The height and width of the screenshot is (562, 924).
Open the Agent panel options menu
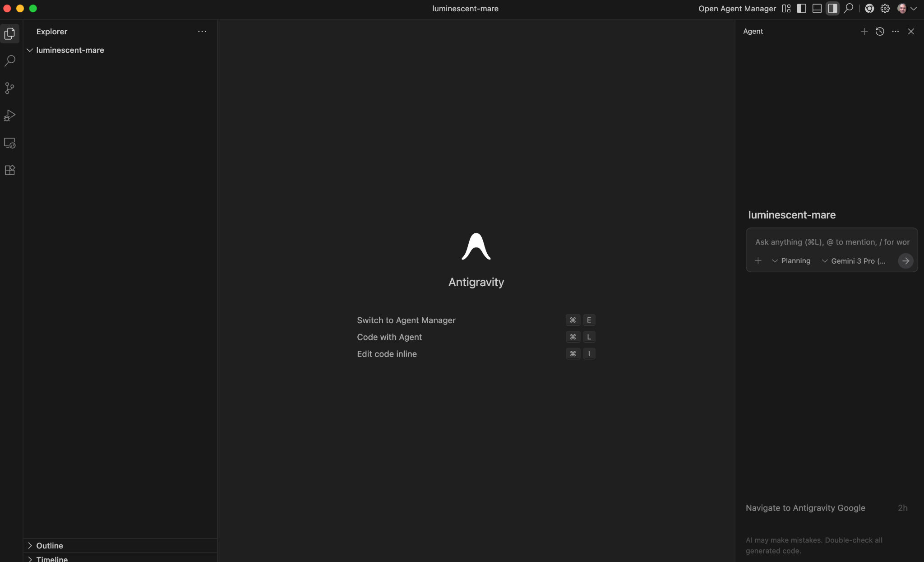point(895,31)
